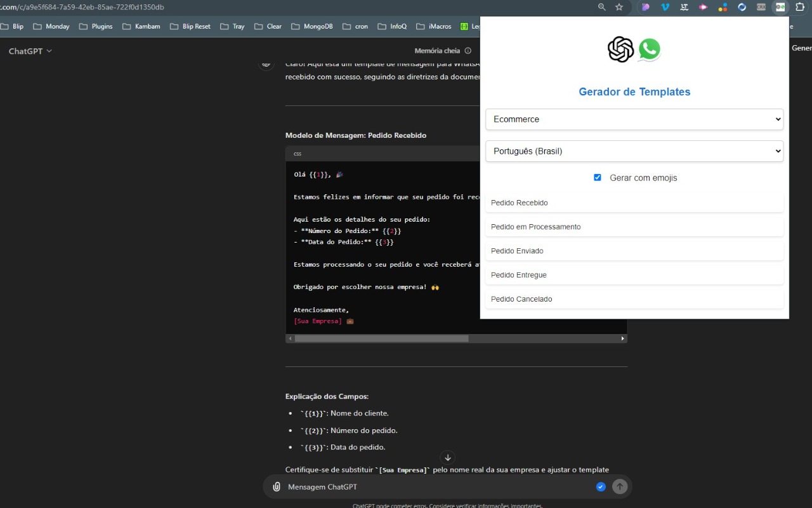
Task: Open the Plugins bookmark folder
Action: point(96,27)
